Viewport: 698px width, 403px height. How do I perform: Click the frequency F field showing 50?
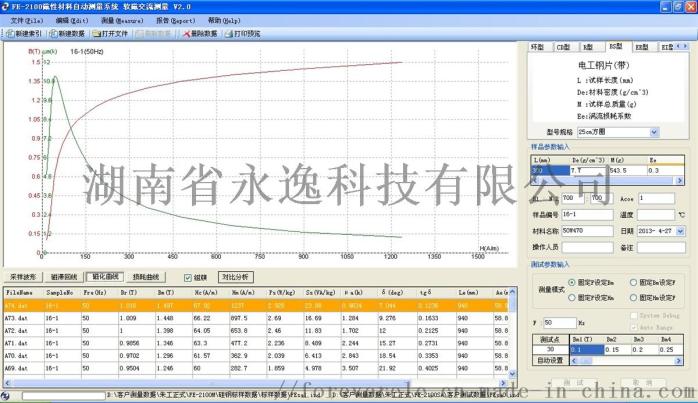[560, 322]
